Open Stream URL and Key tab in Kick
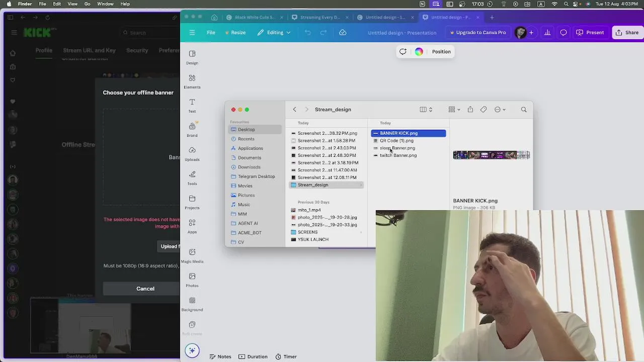The image size is (644, 362). point(89,50)
